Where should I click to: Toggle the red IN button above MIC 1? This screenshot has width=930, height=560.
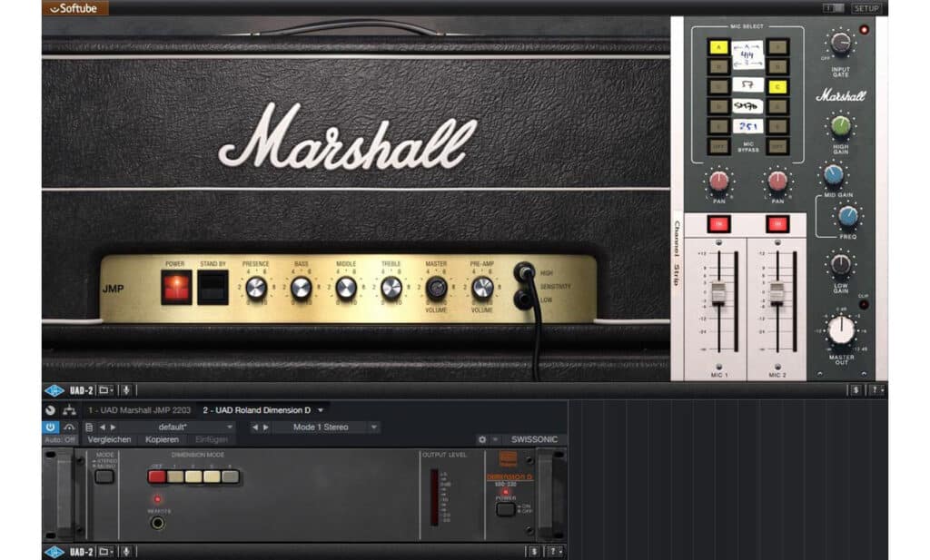[719, 224]
